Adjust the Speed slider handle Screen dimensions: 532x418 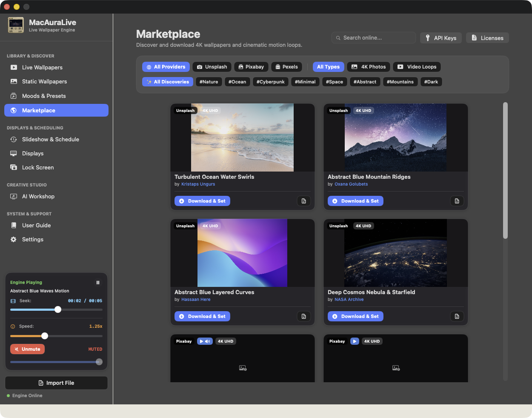[x=45, y=336]
